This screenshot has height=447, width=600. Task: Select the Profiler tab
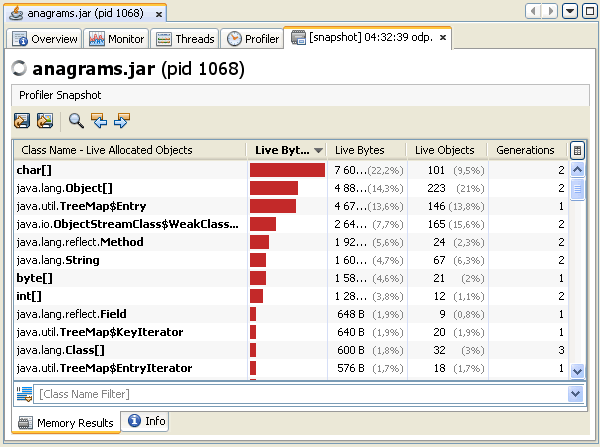(253, 39)
